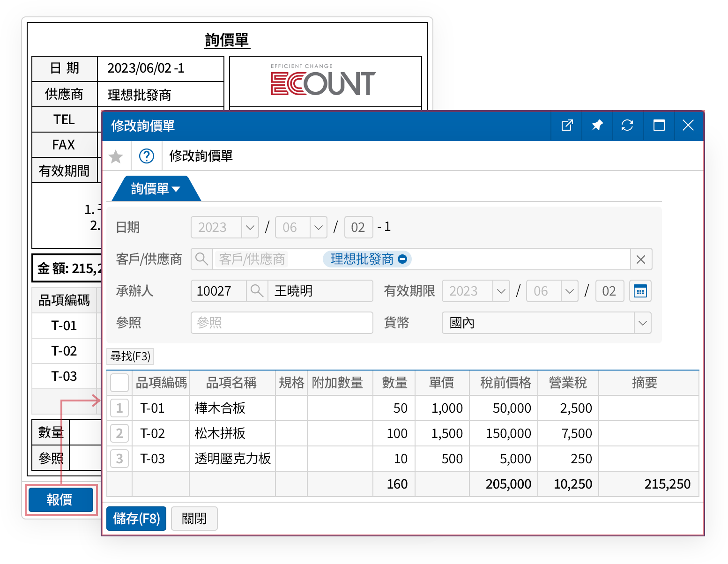This screenshot has width=728, height=564.
Task: Open the 有效期限 calendar picker
Action: click(x=640, y=291)
